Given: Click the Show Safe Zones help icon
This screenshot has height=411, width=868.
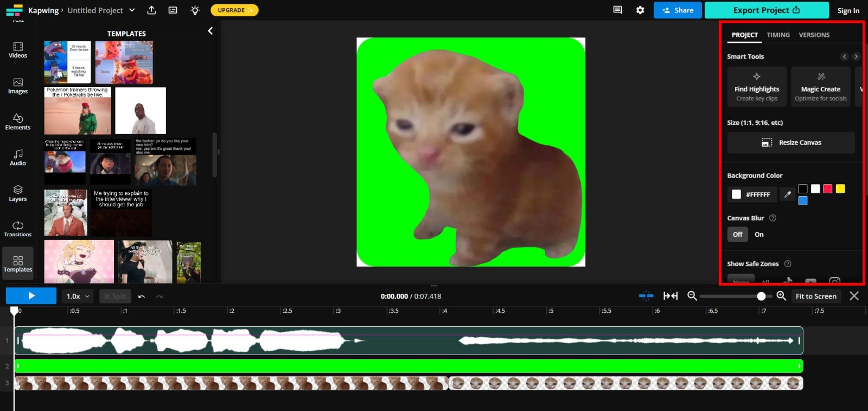Looking at the screenshot, I should (788, 264).
